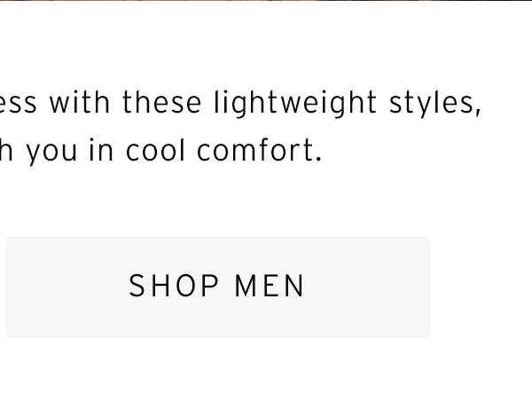Screen dimensions: 532x417
Task: Click the word 'styles,' in the paragraph
Action: [x=435, y=103]
